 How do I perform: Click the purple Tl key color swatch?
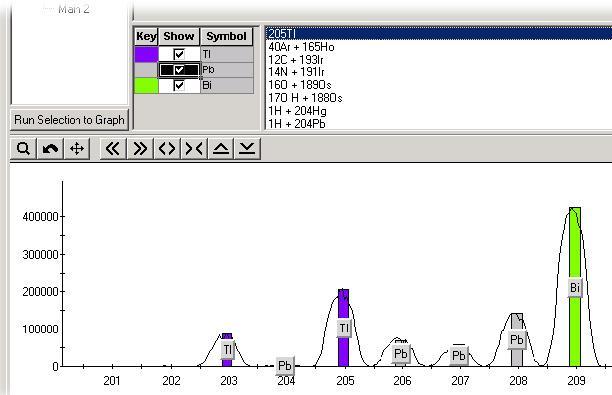(x=146, y=54)
